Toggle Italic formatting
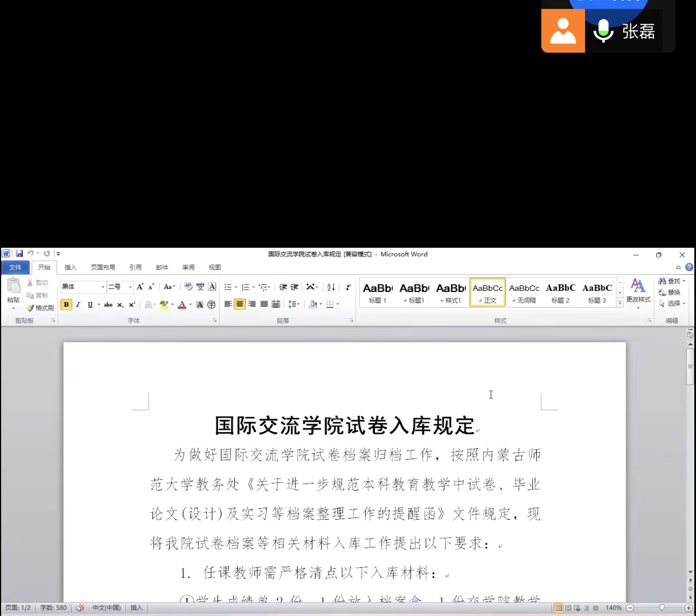This screenshot has height=616, width=696. click(78, 305)
